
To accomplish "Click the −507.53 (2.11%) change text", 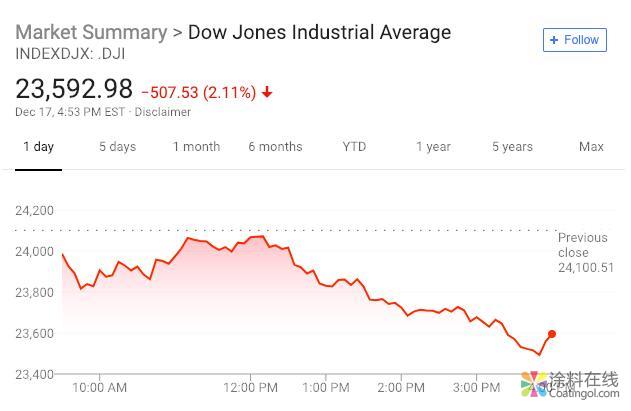I will [198, 92].
